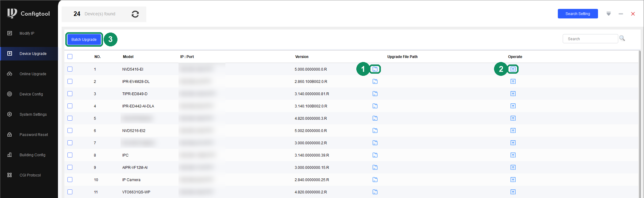Open the title bar dropdown arrow menu

(609, 14)
